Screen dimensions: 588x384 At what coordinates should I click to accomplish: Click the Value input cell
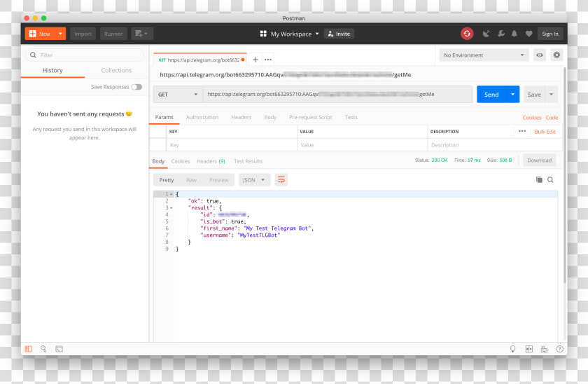click(363, 145)
